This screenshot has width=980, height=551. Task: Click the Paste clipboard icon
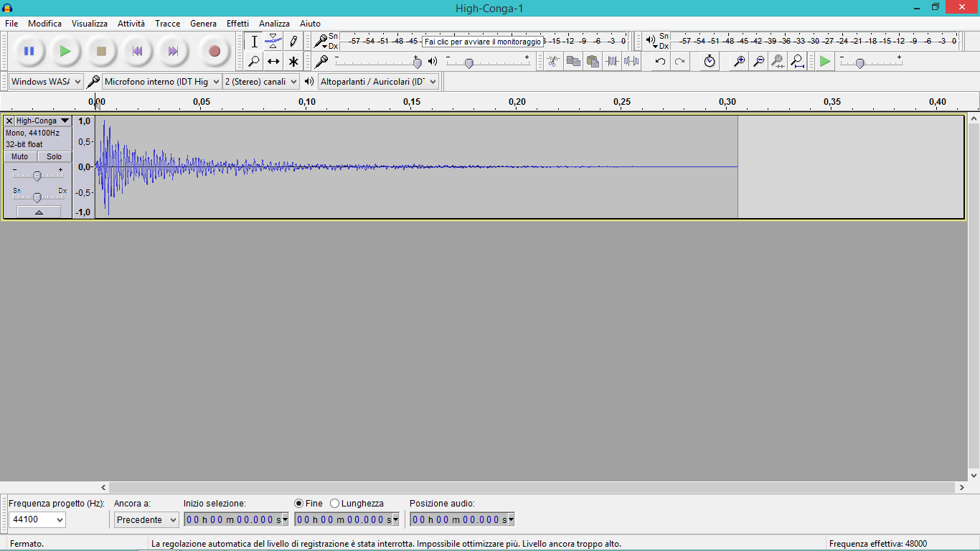[x=592, y=61]
